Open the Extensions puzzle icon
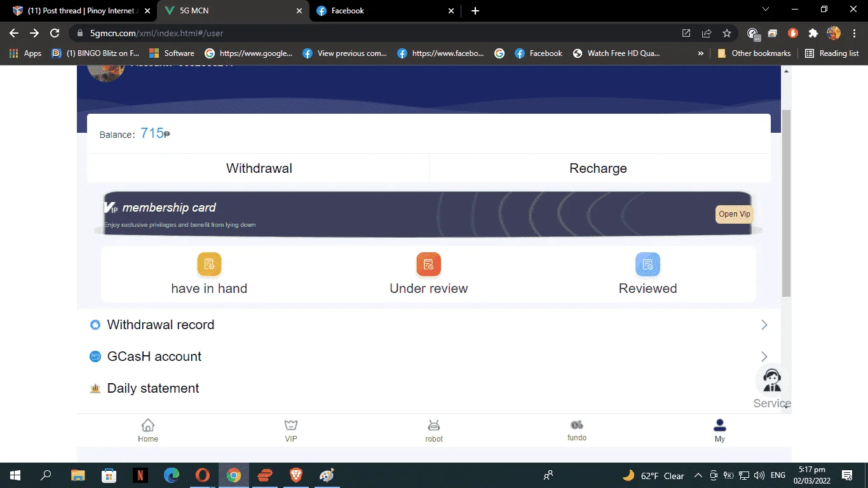The height and width of the screenshot is (488, 868). pyautogui.click(x=813, y=33)
